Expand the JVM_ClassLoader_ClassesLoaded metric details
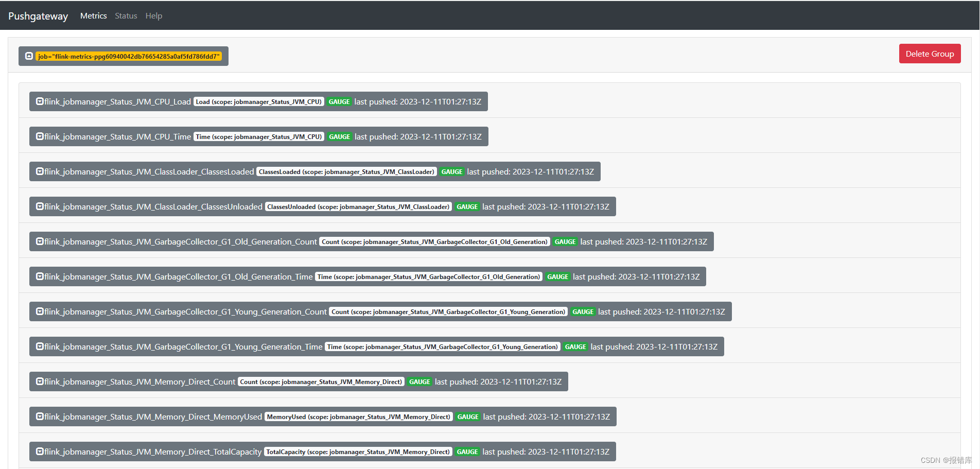Image resolution: width=980 pixels, height=469 pixels. [40, 171]
